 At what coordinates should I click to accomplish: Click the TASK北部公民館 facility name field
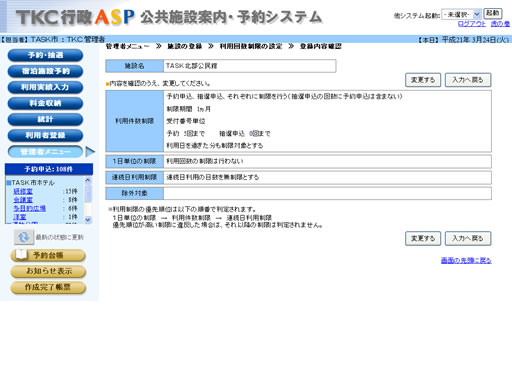click(x=250, y=66)
